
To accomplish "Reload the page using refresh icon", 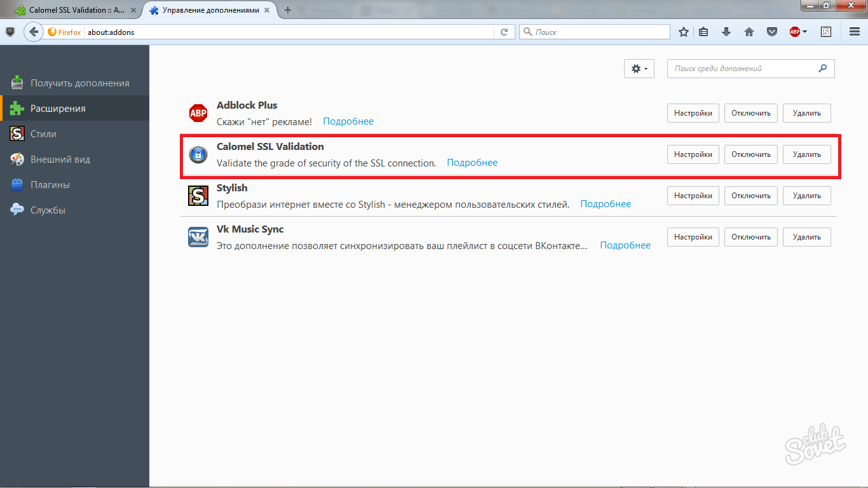I will click(x=505, y=32).
